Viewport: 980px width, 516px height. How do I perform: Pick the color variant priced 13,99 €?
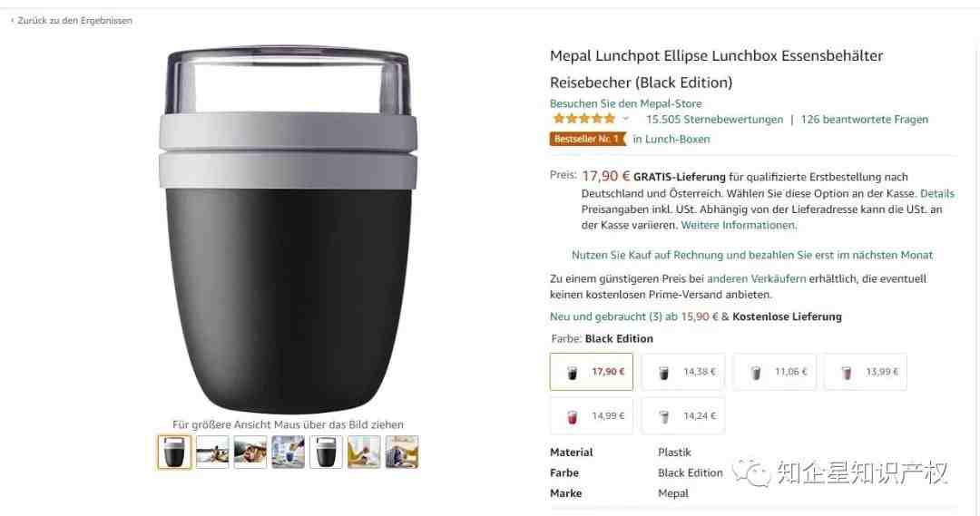[865, 372]
